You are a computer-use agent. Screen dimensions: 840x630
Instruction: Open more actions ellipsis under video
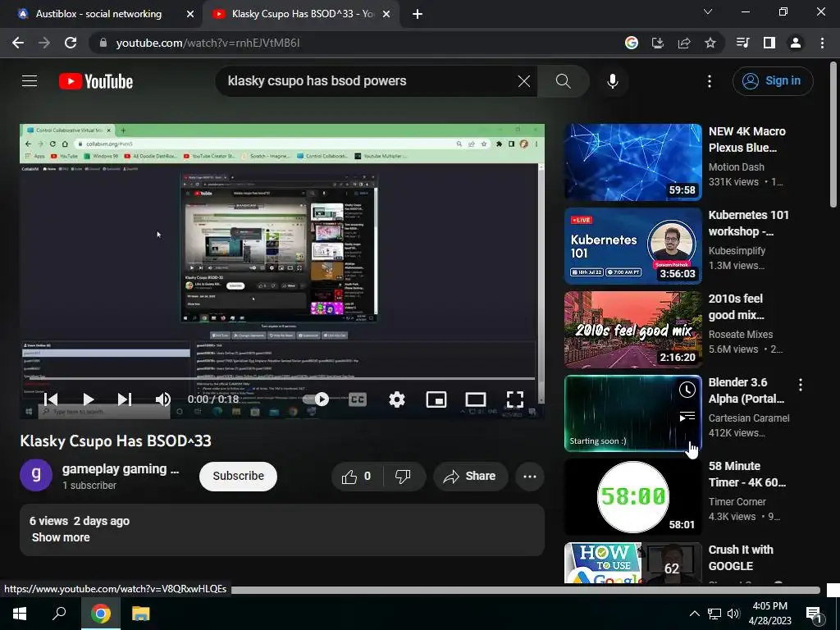click(530, 477)
